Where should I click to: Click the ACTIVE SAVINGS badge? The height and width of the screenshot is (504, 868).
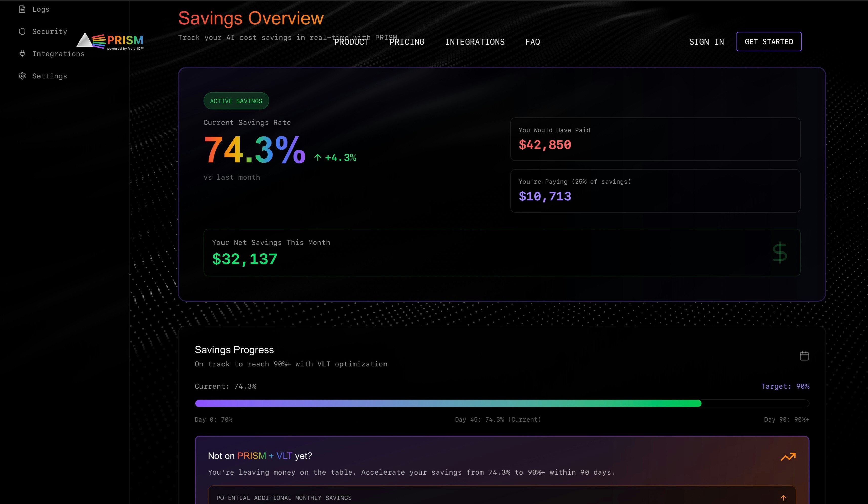(236, 101)
